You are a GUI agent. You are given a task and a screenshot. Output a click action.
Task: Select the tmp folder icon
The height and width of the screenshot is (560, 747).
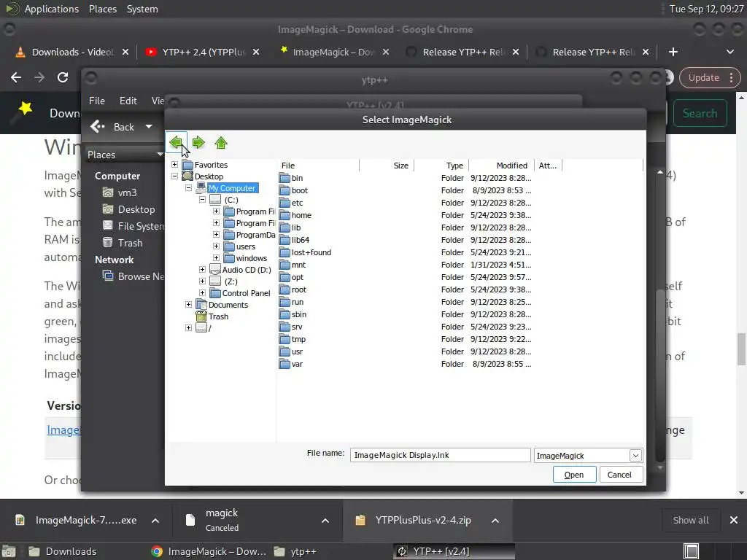(285, 339)
